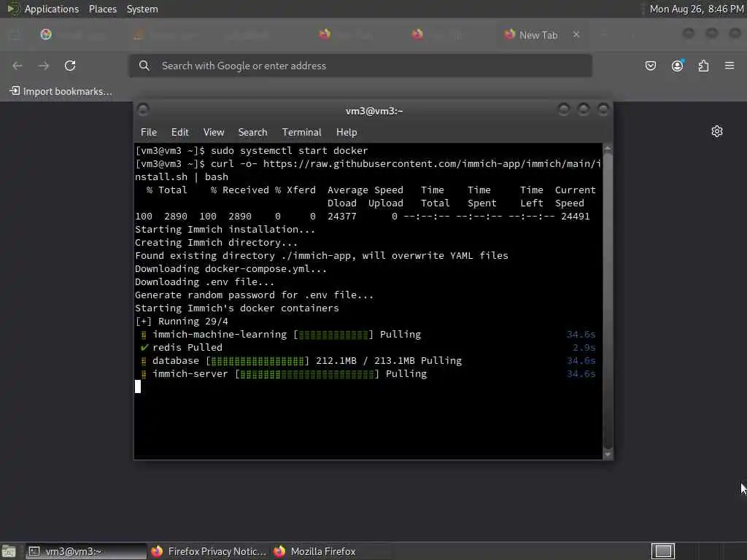Open terminal Edit menu
Screen dimensions: 747x560
(179, 132)
